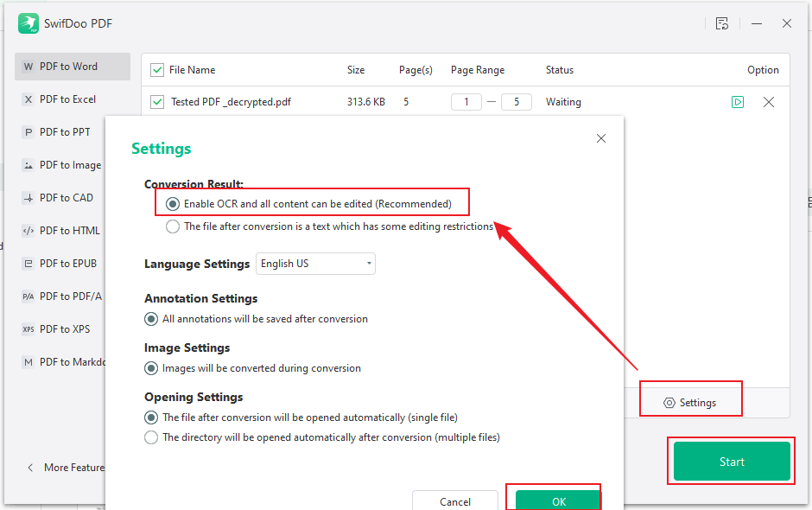Switch to PDF to Word conversion
The image size is (812, 510).
(x=68, y=67)
